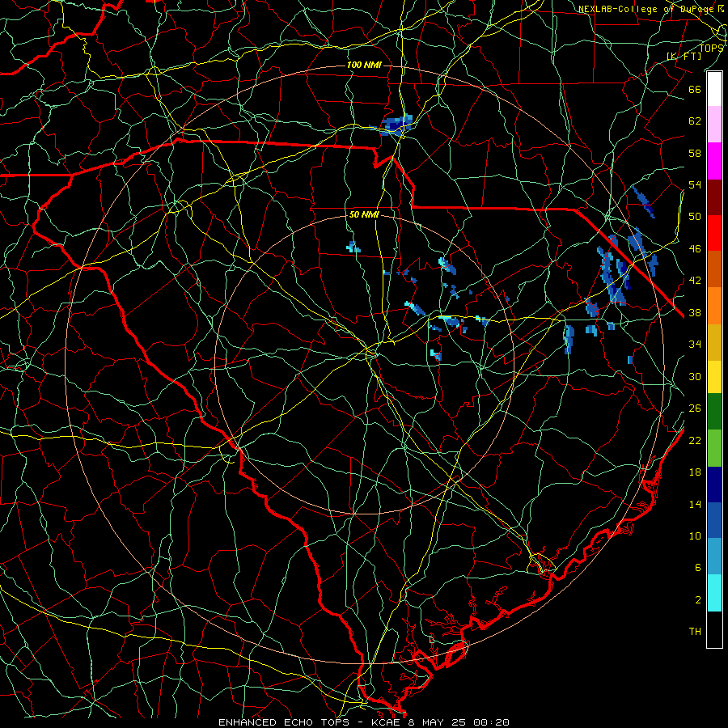Click the dark blue echo under '100 NMI'
Viewport: 728px width, 728px height.
tap(396, 125)
